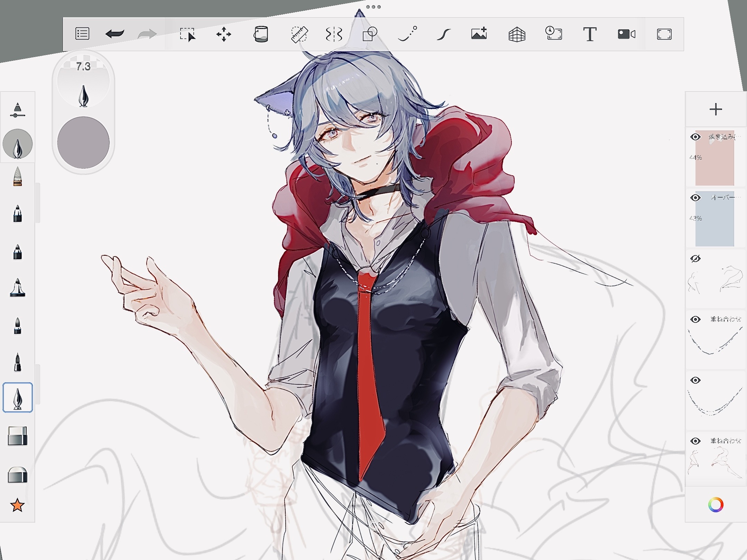Show the hidden sketch layer
Screen dimensions: 747x560
pos(695,259)
